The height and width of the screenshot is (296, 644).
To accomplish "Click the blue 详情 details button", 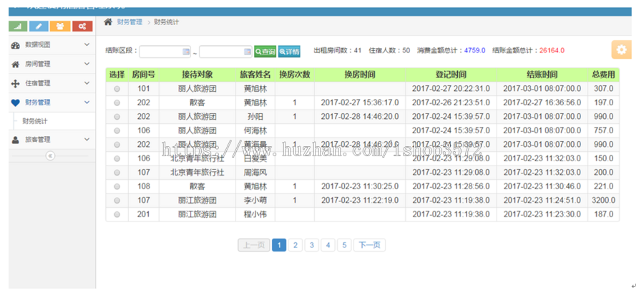I will [289, 52].
